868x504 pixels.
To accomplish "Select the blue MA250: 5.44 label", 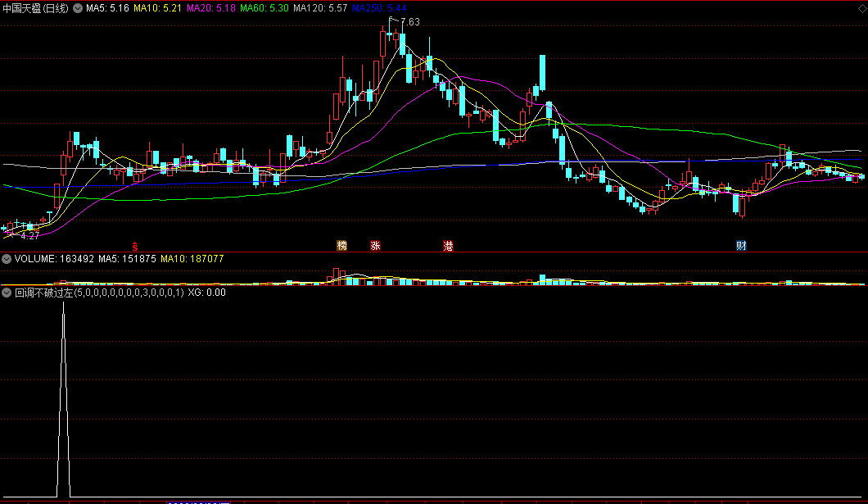I will click(x=379, y=8).
